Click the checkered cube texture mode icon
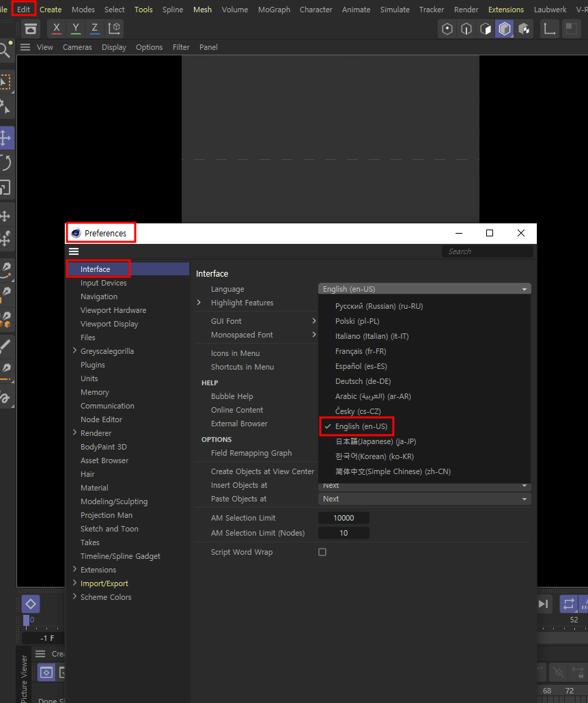 (524, 29)
